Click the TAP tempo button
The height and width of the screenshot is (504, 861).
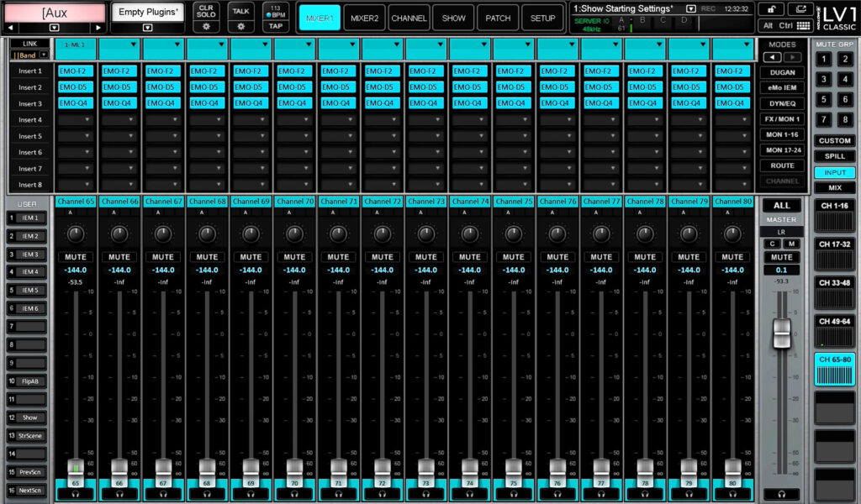click(276, 26)
